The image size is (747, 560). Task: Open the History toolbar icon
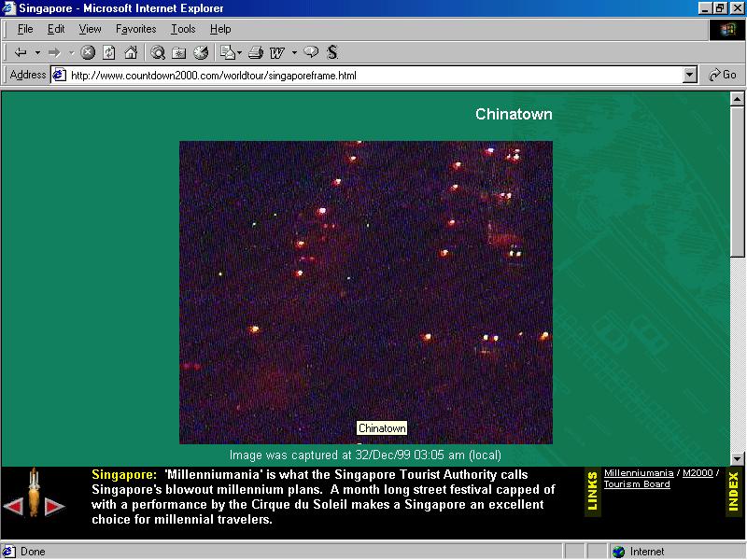pyautogui.click(x=201, y=52)
